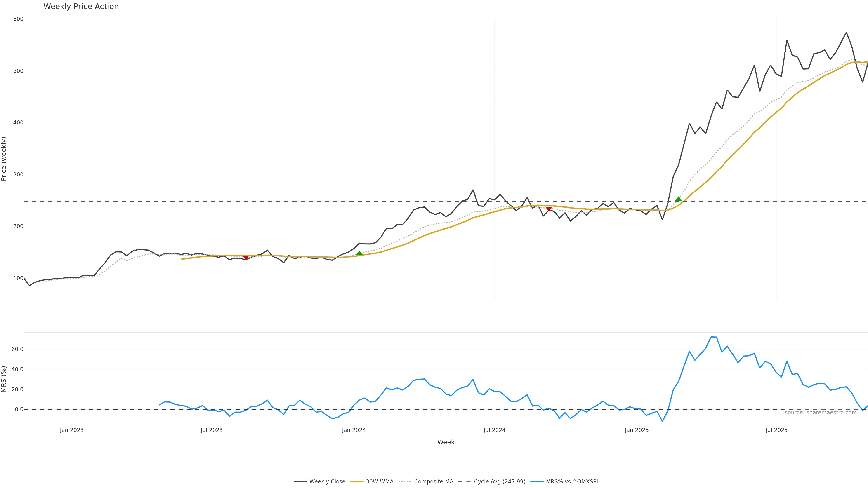The image size is (868, 488).
Task: Click the green up-triangle marker in early 2025
Action: (679, 199)
